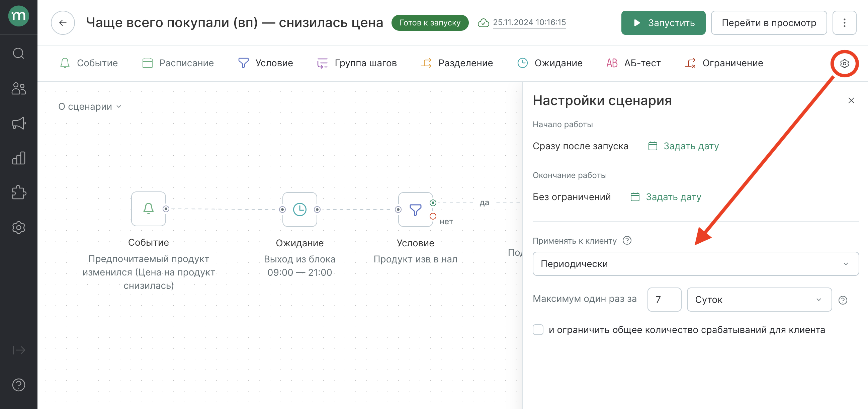Screen dimensions: 868x409
Task: Click the Запустить button
Action: point(663,22)
